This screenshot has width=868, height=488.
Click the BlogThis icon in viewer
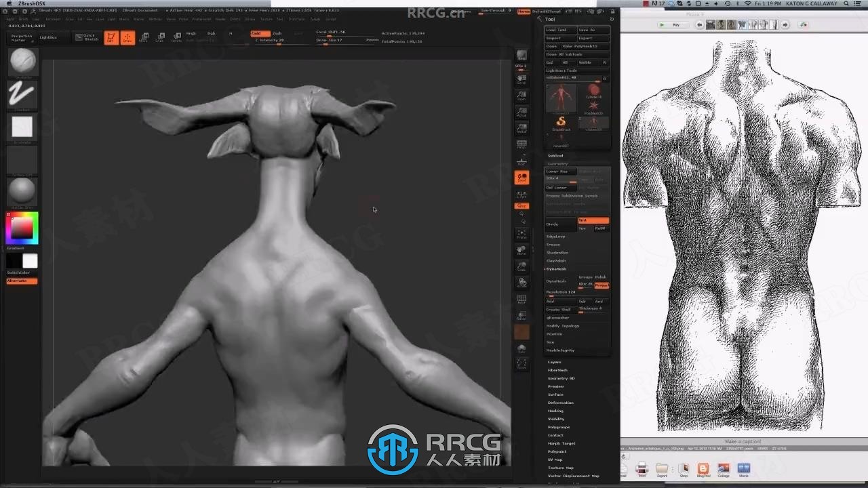coord(703,469)
